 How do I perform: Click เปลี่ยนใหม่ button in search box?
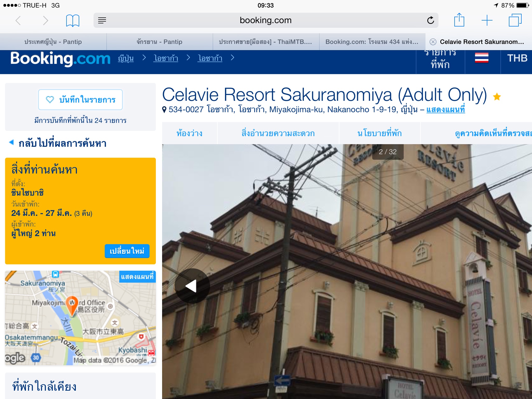[x=127, y=251]
